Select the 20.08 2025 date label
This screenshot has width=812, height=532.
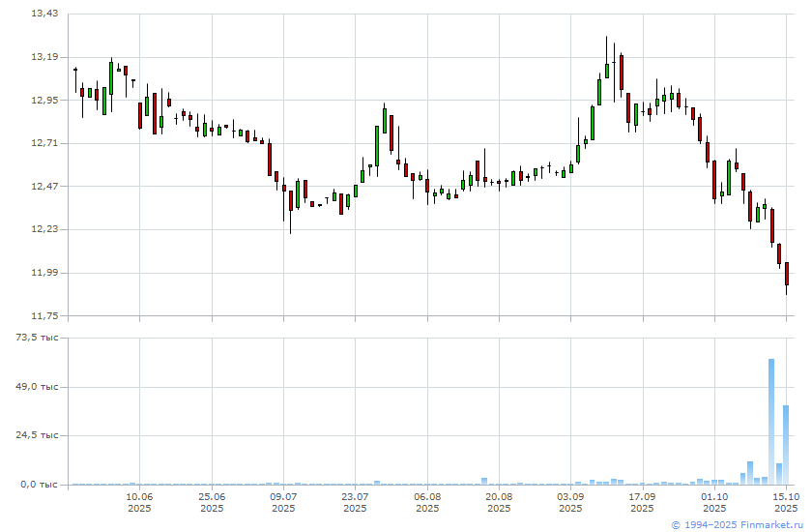coord(499,502)
